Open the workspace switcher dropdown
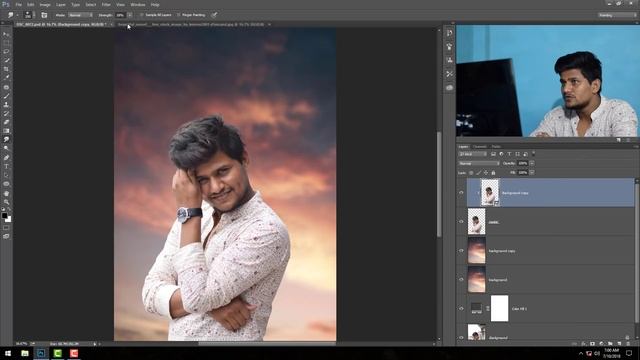The width and height of the screenshot is (640, 360). 617,15
